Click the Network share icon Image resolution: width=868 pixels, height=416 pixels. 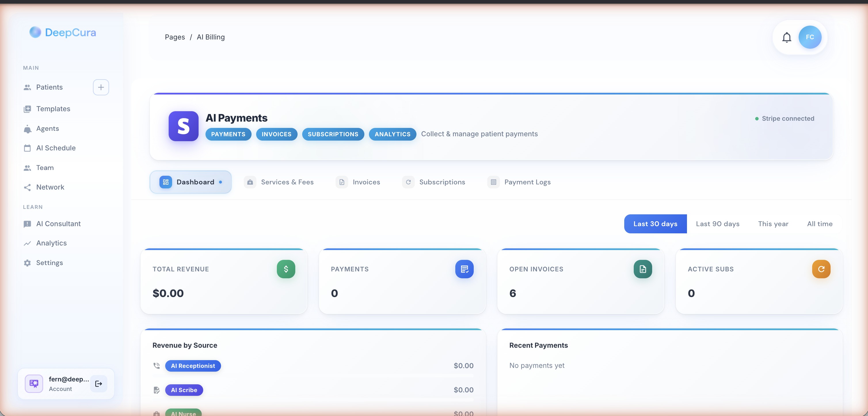coord(27,187)
